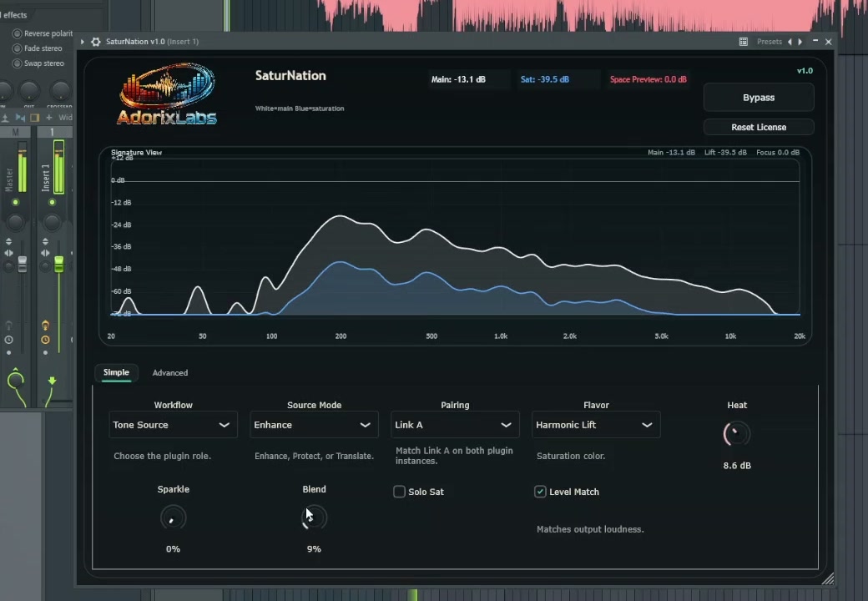
Task: Open the Presets menu
Action: tap(769, 42)
